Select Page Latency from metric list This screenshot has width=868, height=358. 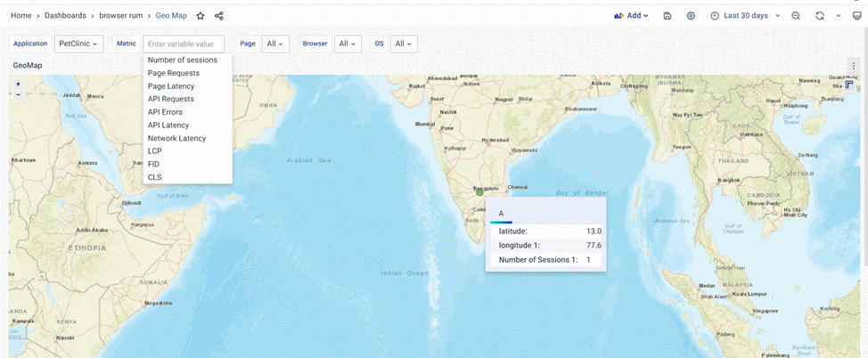tap(171, 86)
